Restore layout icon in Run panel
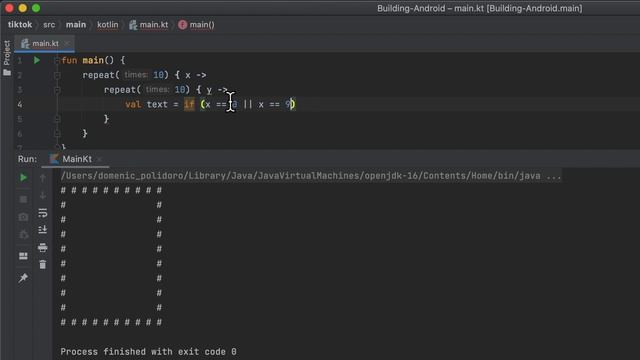This screenshot has width=640, height=360. (x=23, y=256)
